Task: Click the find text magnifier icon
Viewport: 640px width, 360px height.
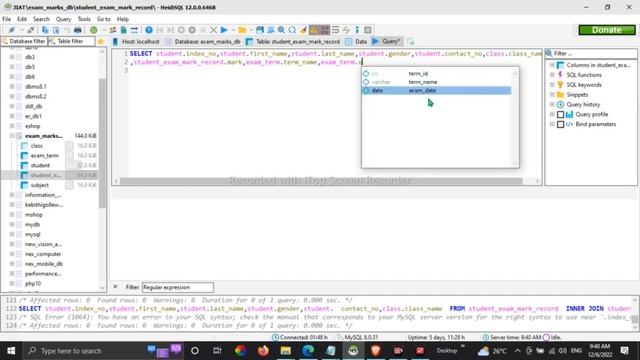Action: 281,30
